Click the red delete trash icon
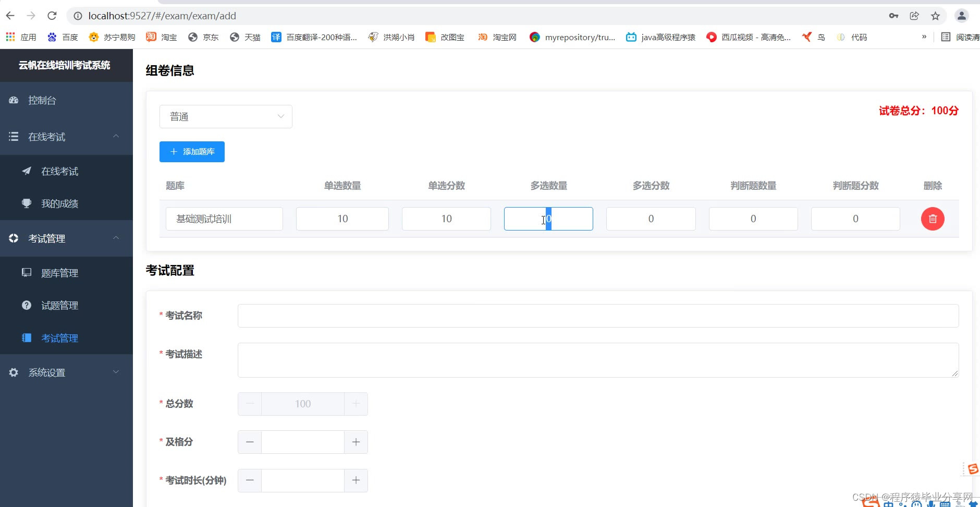The image size is (980, 507). click(x=933, y=219)
